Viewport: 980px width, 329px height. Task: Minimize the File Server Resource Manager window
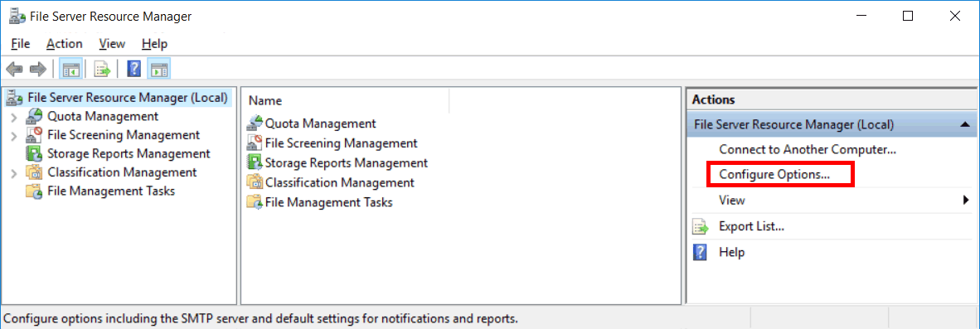click(861, 17)
